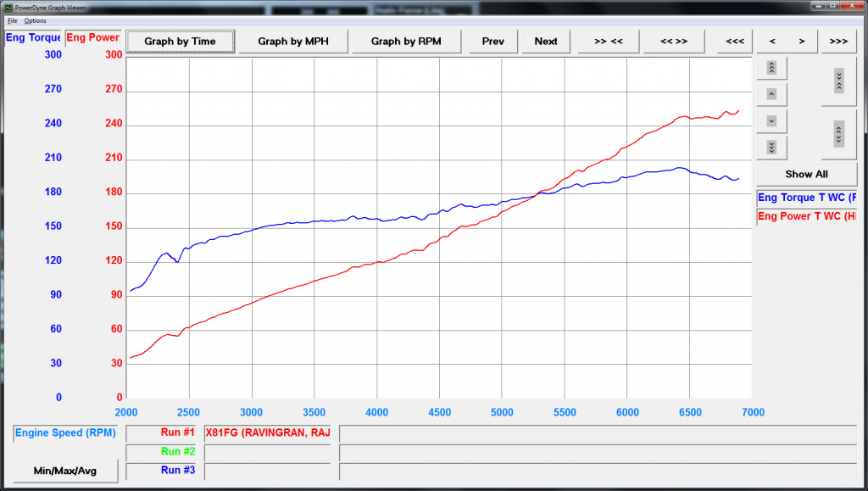Click the single down chevron button
Image resolution: width=868 pixels, height=491 pixels.
click(x=771, y=120)
